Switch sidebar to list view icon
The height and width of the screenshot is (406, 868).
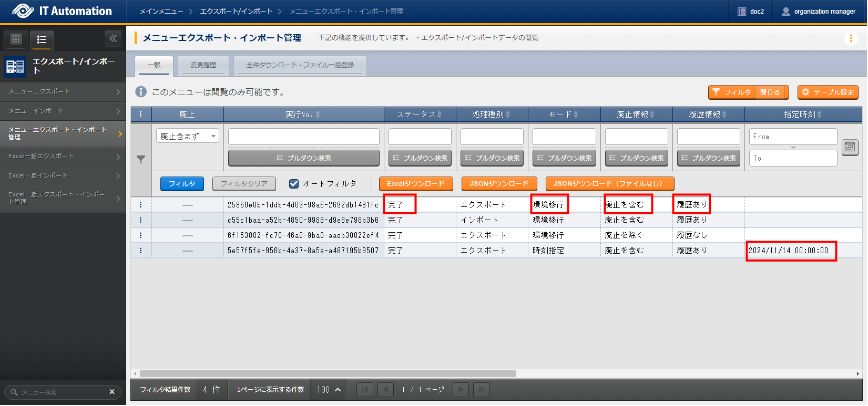tap(42, 39)
